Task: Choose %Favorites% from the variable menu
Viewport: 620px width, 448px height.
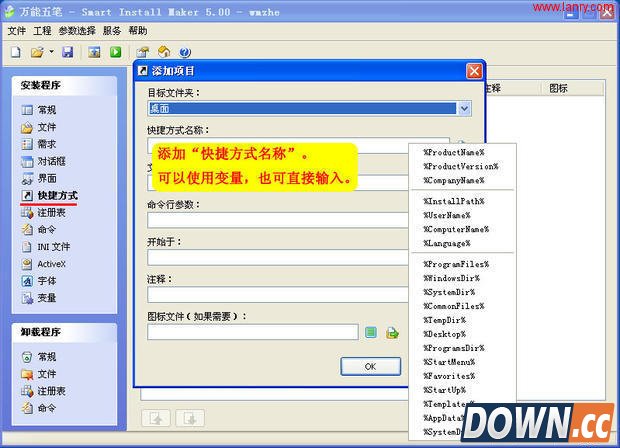Action: coord(449,376)
